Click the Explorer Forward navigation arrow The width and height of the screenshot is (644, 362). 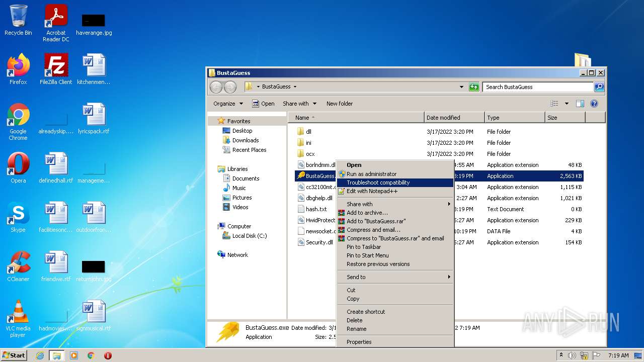pyautogui.click(x=230, y=87)
